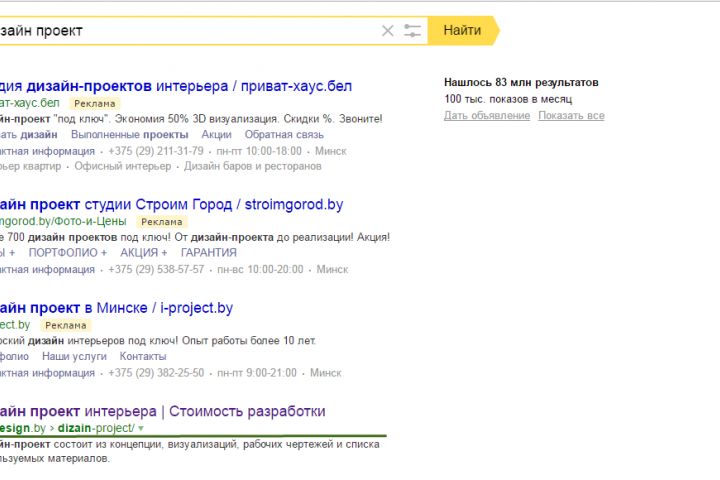
Task: Open the приват-хаус.бел ad result title
Action: (x=176, y=86)
